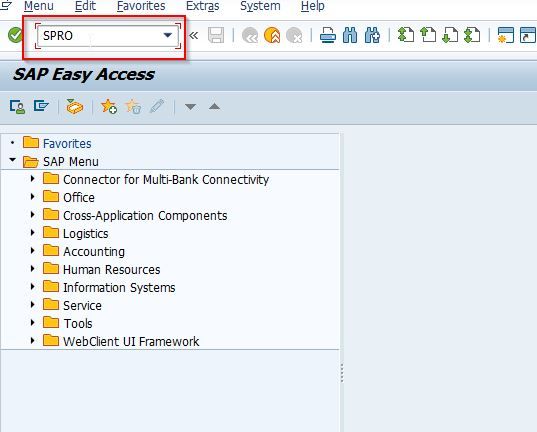537x432 pixels.
Task: Go to First Page icon
Action: tap(406, 35)
